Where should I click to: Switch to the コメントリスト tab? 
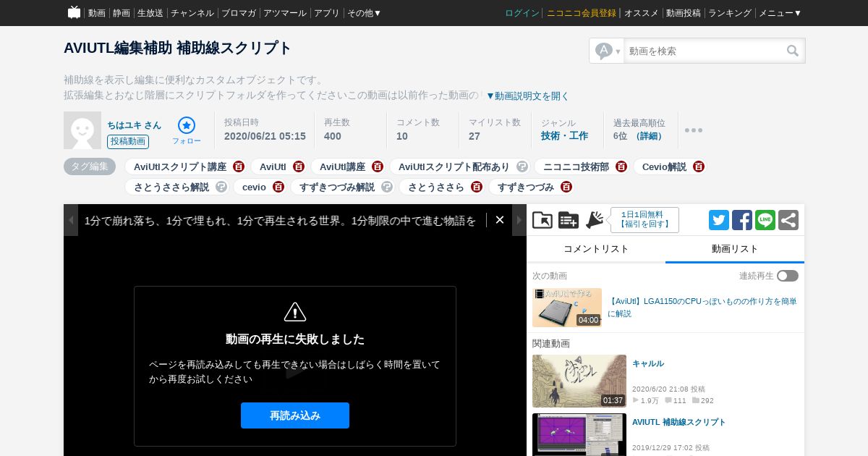point(596,249)
